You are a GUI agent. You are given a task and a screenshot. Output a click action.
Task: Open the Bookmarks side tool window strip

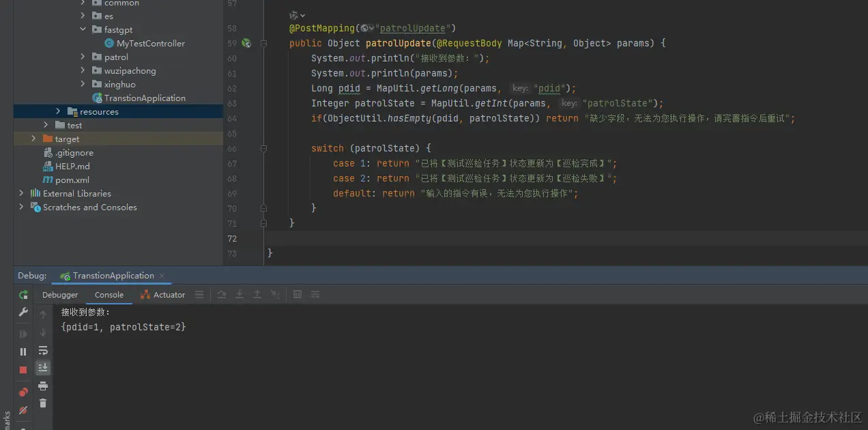tap(6, 419)
